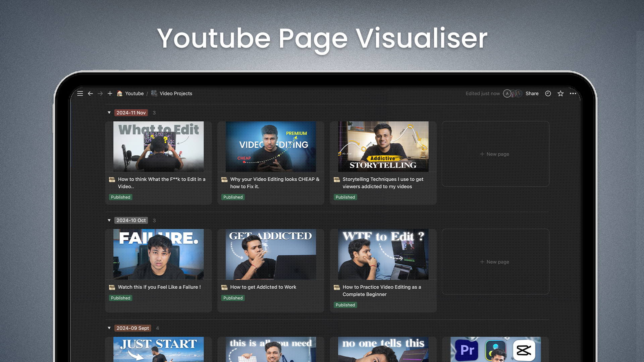This screenshot has height=362, width=644.
Task: Click page icon beside 'How to think What the F**k'
Action: point(112,180)
